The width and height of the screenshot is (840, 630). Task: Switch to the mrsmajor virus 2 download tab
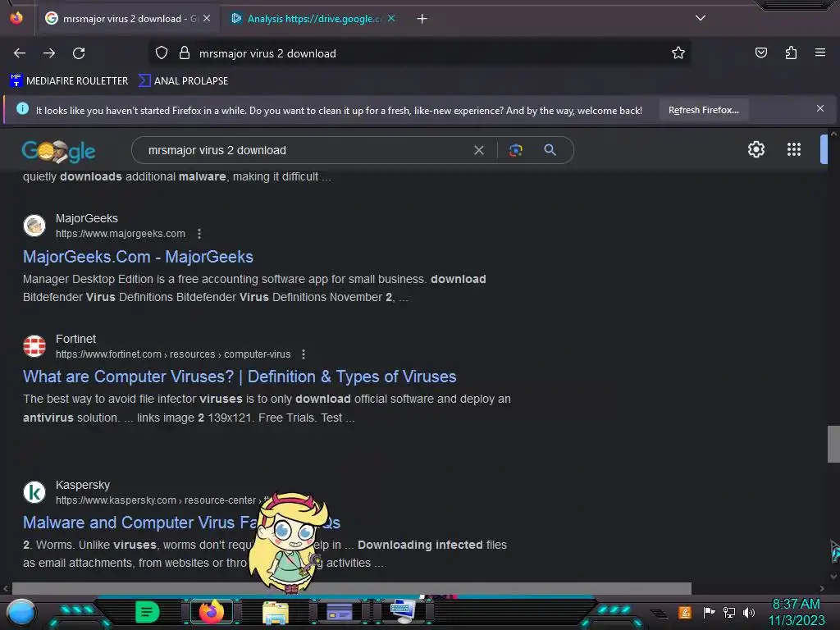click(x=129, y=19)
